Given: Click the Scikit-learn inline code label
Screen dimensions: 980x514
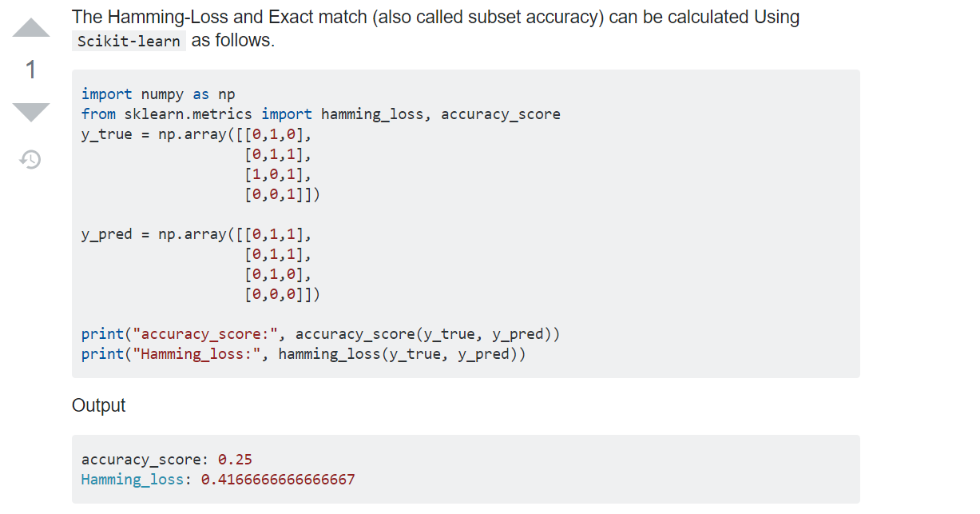Looking at the screenshot, I should point(129,41).
